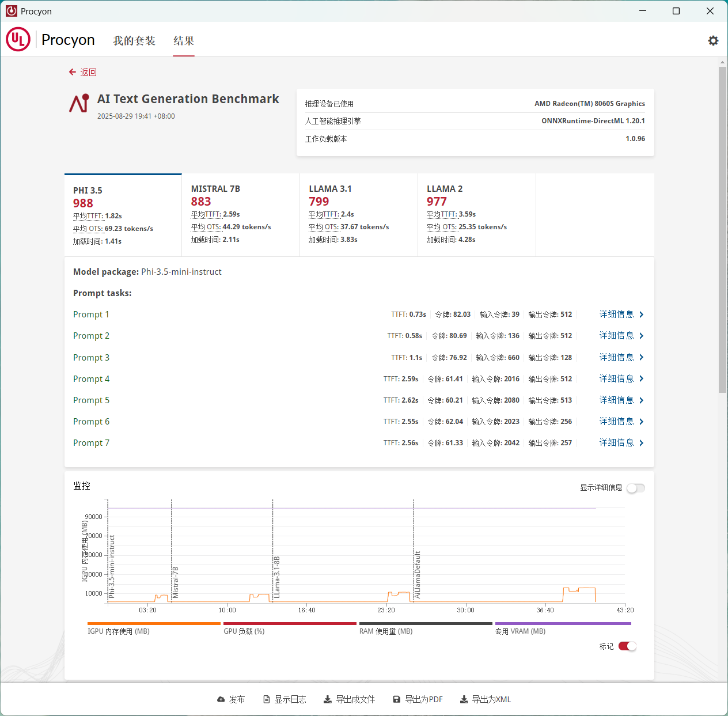
Task: Click the UL Procyon logo
Action: coord(18,39)
